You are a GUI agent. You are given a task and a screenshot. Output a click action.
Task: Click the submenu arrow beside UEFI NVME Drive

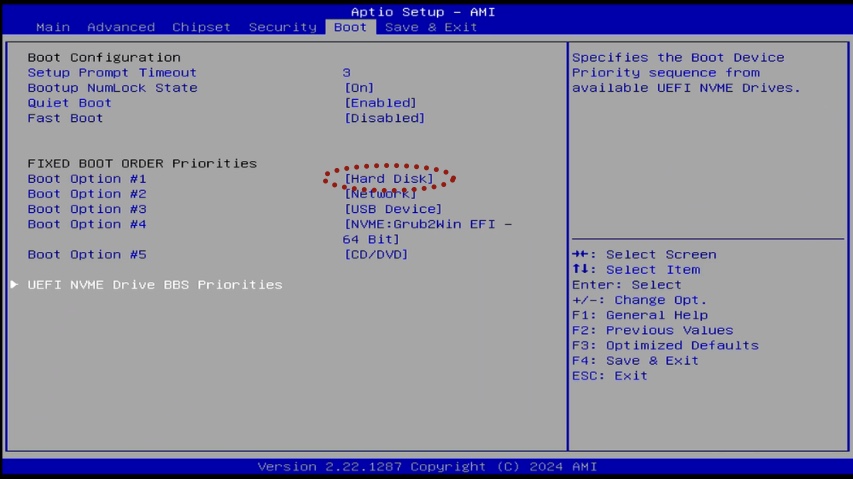14,284
